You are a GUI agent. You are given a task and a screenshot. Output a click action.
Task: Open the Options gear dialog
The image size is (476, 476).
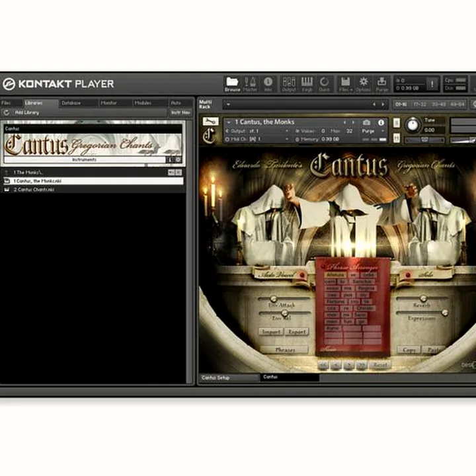click(x=364, y=84)
